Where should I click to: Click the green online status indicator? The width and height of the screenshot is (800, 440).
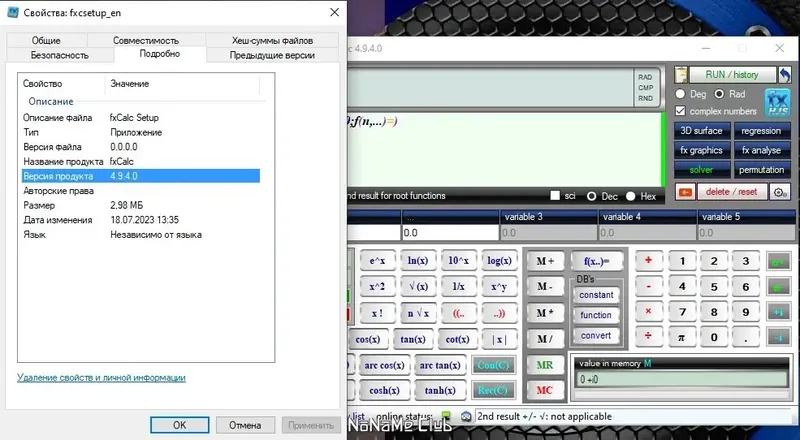(x=446, y=417)
